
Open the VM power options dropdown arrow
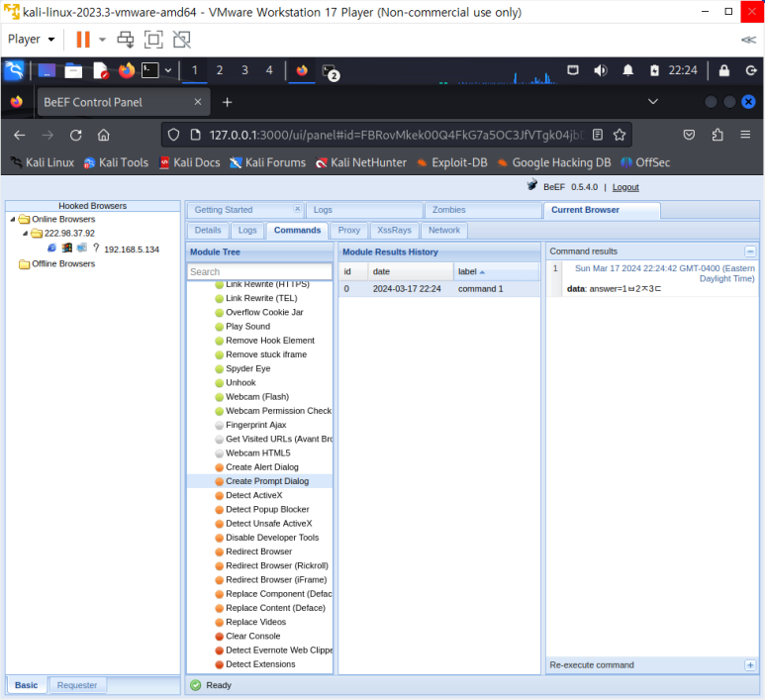click(102, 40)
